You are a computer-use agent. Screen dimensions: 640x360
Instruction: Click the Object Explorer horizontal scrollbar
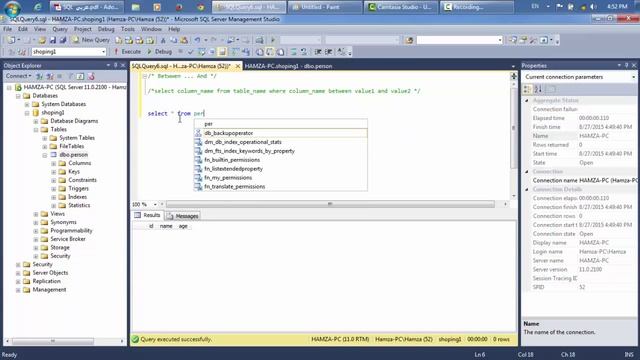click(53, 341)
